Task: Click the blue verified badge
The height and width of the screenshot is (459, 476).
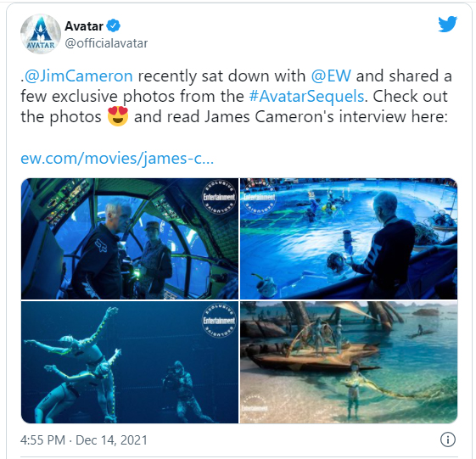Action: pyautogui.click(x=115, y=25)
